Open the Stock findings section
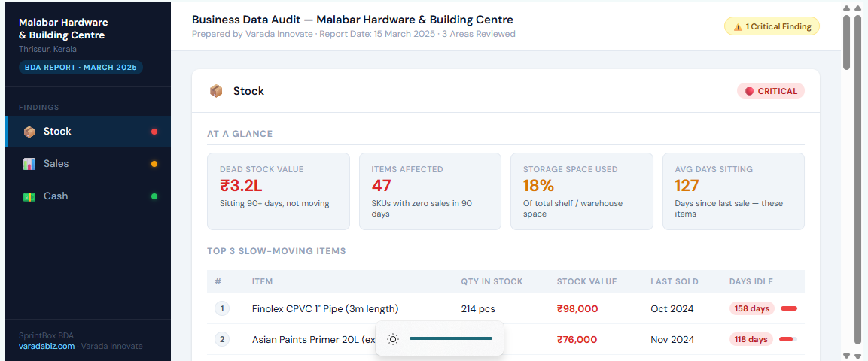 [x=57, y=132]
